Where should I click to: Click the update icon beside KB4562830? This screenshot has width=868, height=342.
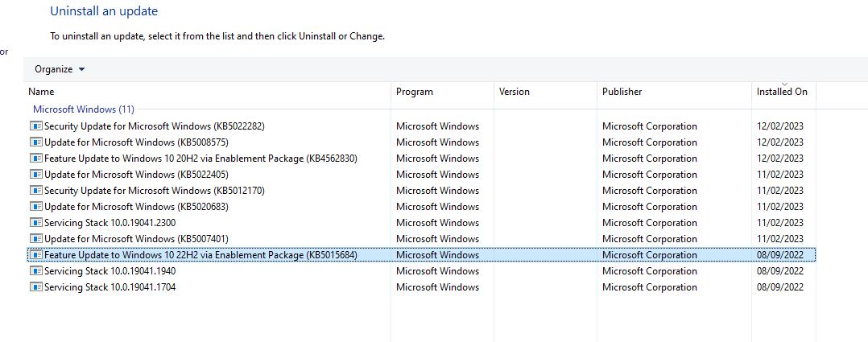[36, 159]
